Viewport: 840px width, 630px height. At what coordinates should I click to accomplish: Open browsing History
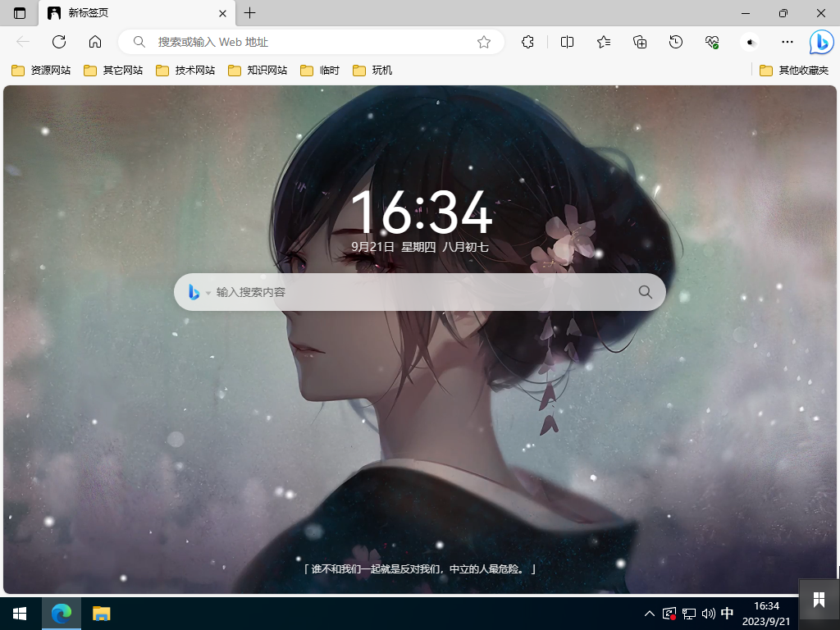676,42
